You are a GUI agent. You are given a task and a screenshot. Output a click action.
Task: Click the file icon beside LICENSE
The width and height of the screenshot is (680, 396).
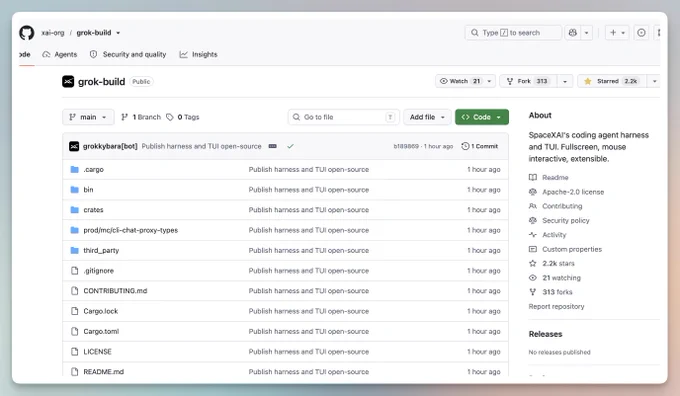click(x=75, y=352)
